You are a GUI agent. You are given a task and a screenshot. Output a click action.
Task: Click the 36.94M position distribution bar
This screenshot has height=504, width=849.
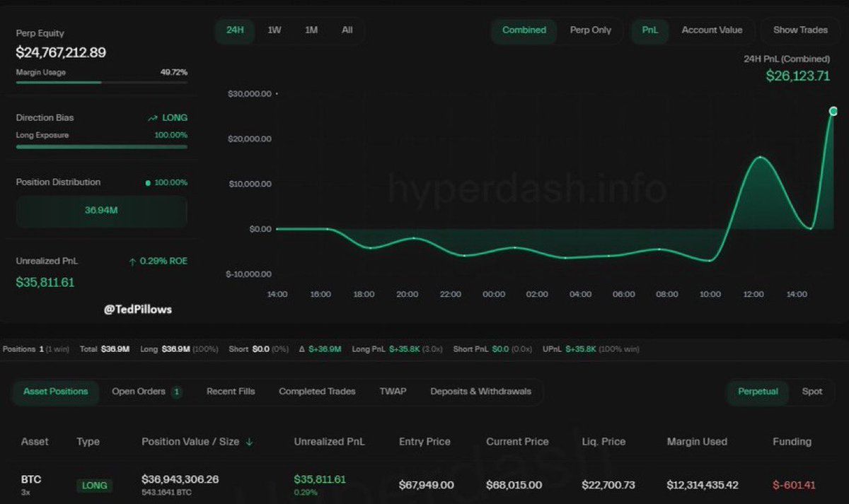click(x=102, y=211)
